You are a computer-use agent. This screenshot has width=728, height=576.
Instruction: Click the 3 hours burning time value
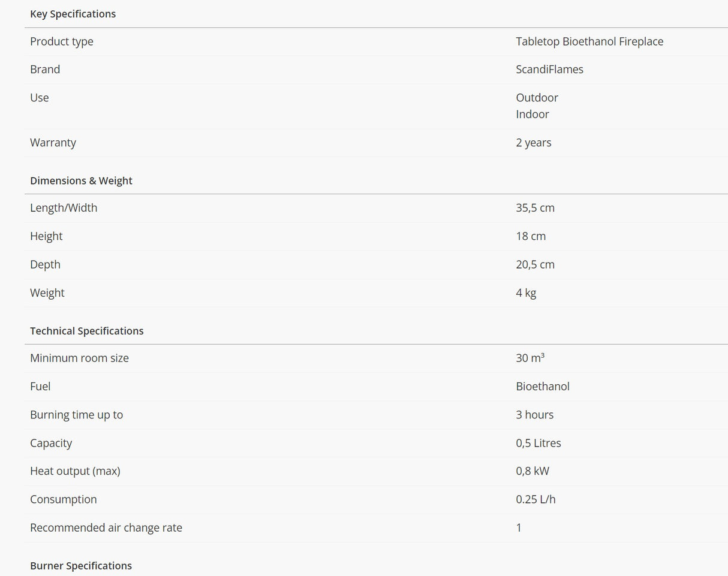tap(534, 415)
